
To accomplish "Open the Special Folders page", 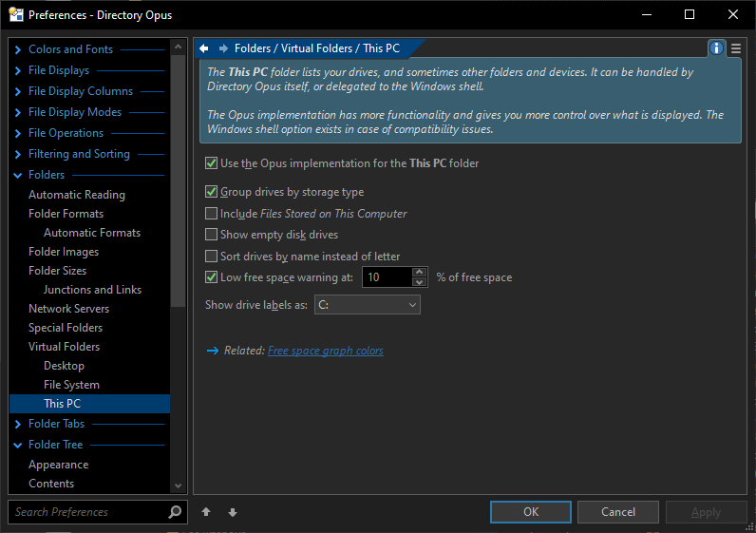I will [x=66, y=328].
